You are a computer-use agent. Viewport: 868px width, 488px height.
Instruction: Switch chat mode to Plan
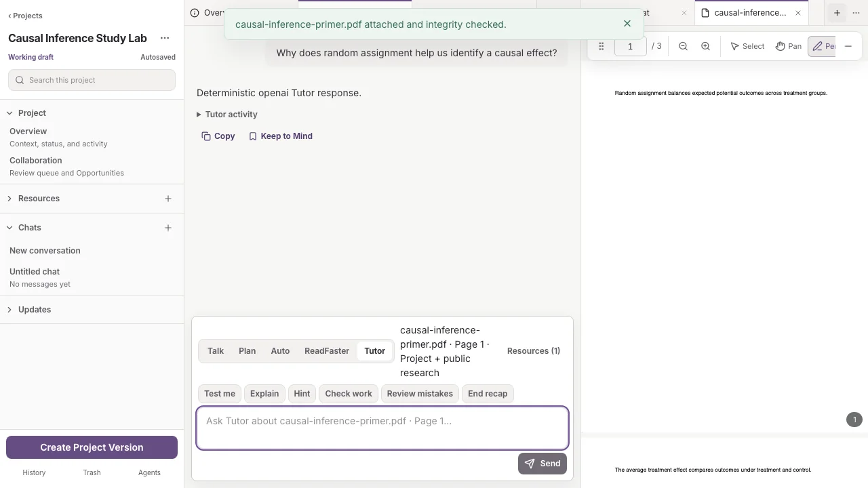click(x=247, y=351)
